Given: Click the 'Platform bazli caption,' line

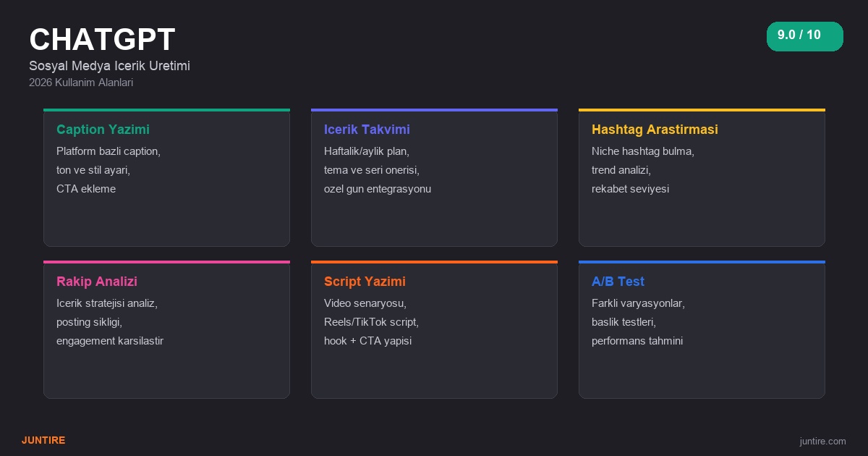Looking at the screenshot, I should pos(109,151).
